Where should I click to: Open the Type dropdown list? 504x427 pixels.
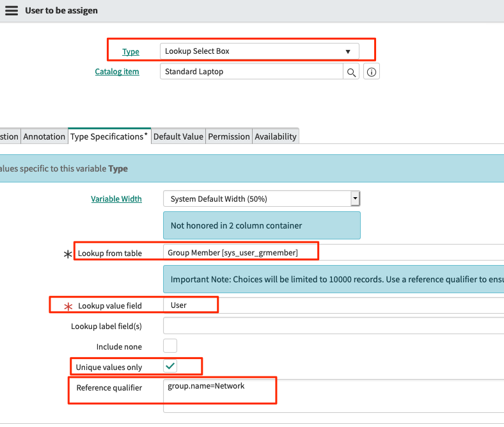[x=260, y=51]
